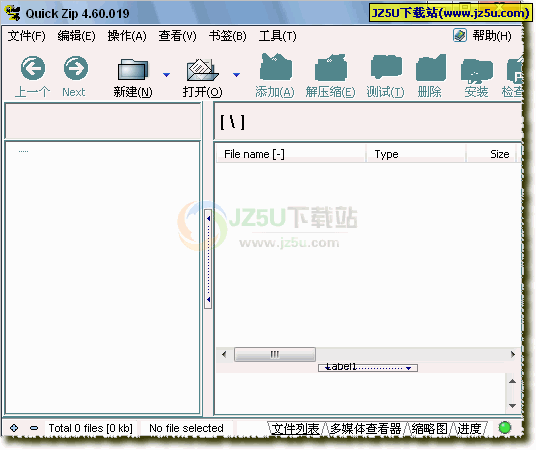536x450 pixels.
Task: Click the right arrow of horizontal scrollbar
Action: click(x=512, y=354)
